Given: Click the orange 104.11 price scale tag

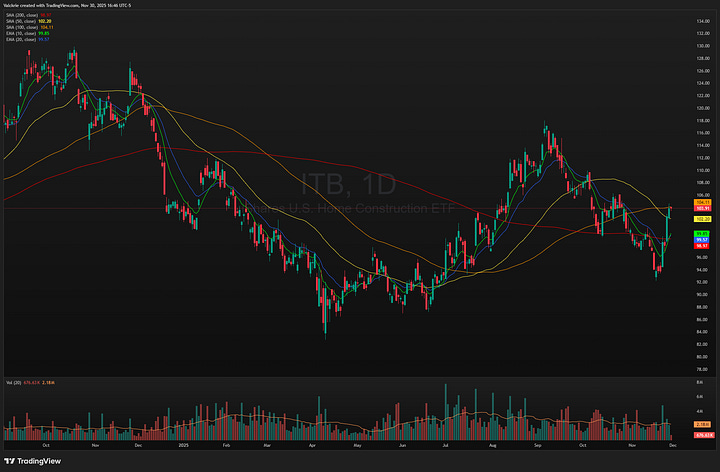Looking at the screenshot, I should pyautogui.click(x=703, y=202).
